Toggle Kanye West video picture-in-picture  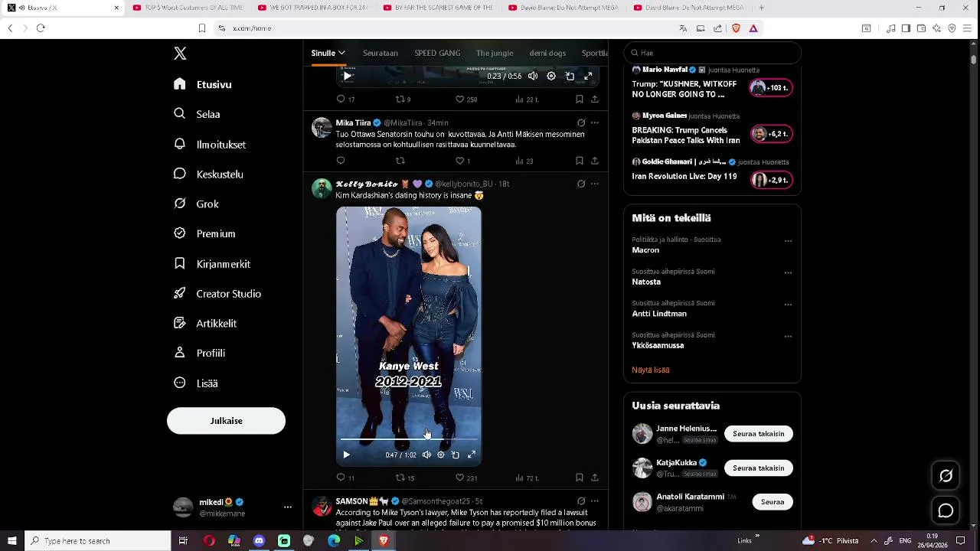(456, 455)
